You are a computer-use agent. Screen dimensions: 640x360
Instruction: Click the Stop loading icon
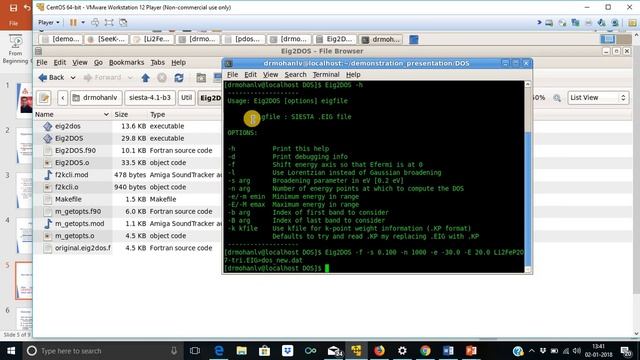(162, 78)
